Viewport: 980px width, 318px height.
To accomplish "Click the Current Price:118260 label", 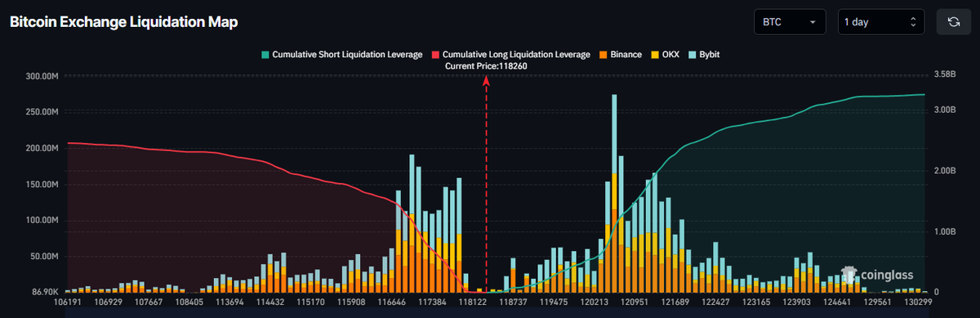I will [486, 66].
